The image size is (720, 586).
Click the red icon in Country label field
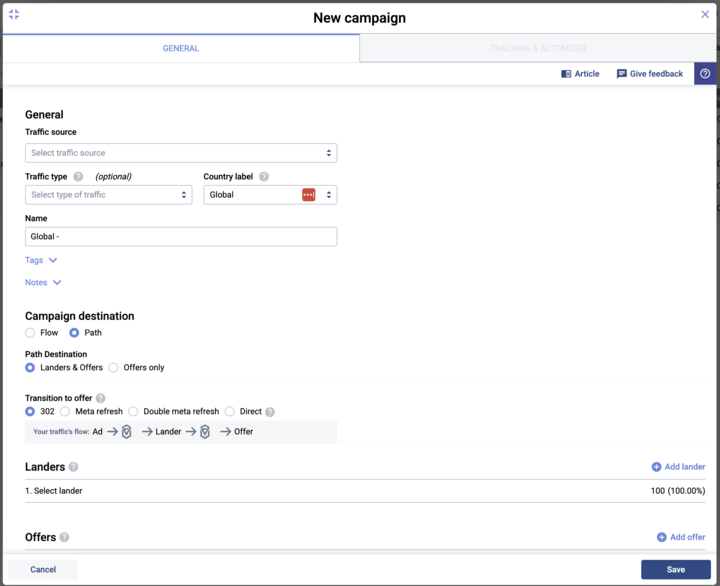309,195
